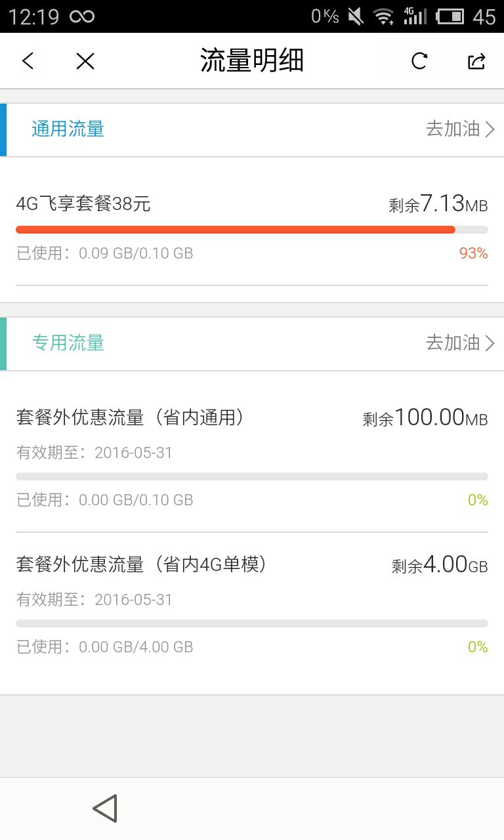Screen dimensions: 504x840
Task: Tap the 剩余4.00GB remaining amount
Action: [440, 565]
